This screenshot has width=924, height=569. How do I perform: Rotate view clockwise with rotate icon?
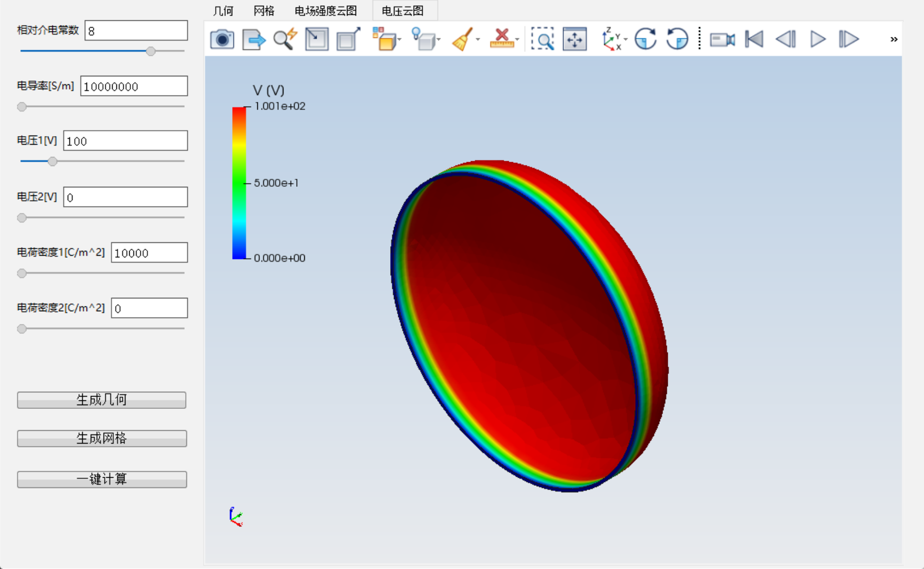click(646, 39)
